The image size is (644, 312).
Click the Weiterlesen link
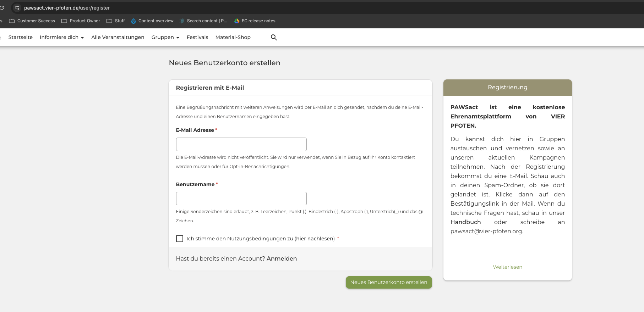click(x=508, y=267)
